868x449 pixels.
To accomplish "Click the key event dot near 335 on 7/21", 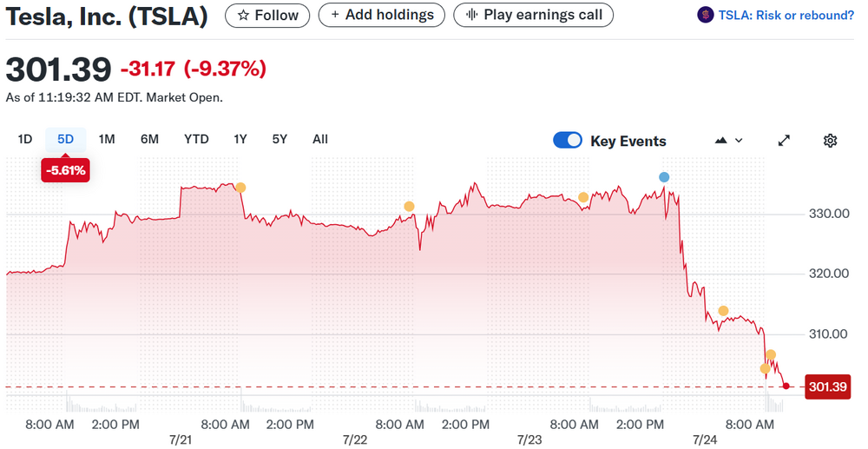I will pos(240,188).
